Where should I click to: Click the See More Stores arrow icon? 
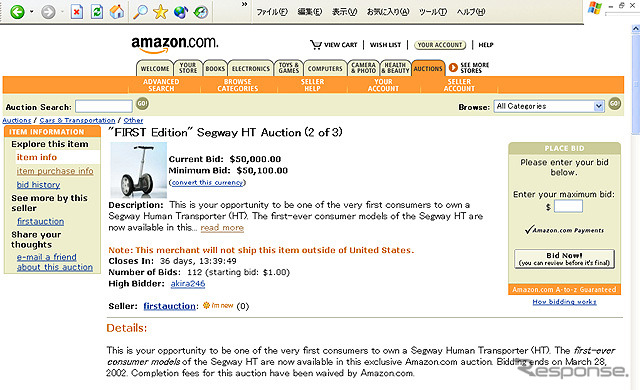(x=453, y=68)
